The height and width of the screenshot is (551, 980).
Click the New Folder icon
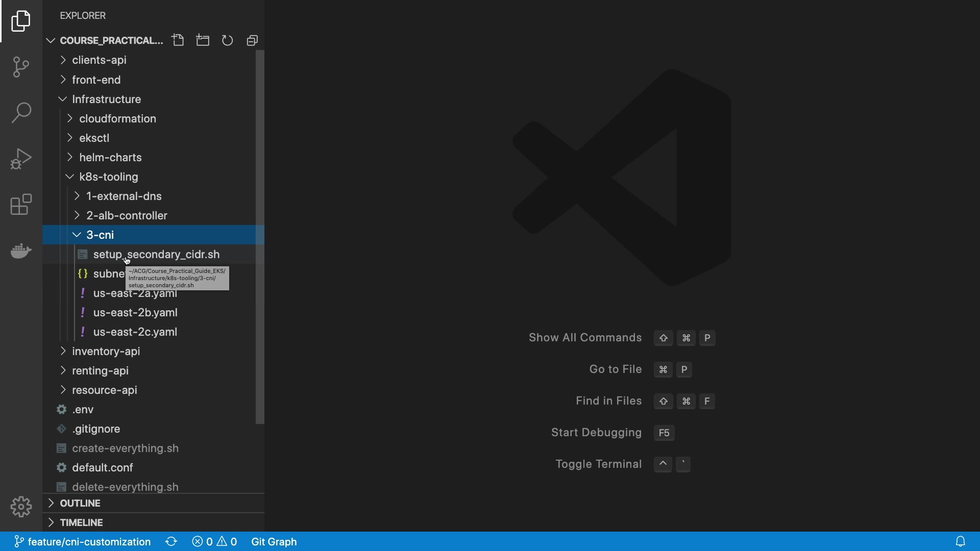pyautogui.click(x=203, y=40)
